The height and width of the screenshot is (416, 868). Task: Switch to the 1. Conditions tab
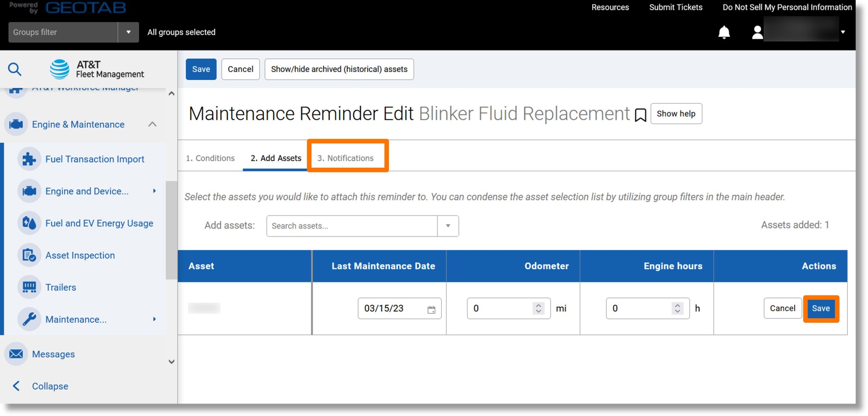210,158
